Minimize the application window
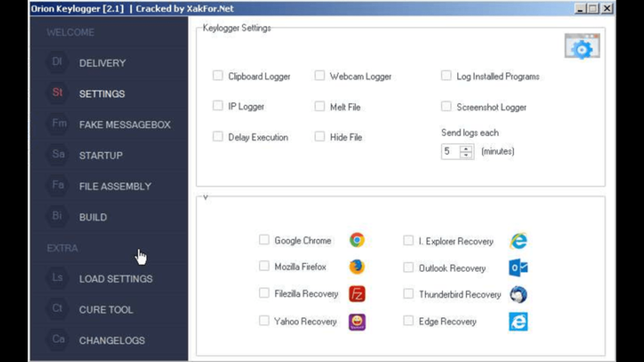 coord(580,8)
